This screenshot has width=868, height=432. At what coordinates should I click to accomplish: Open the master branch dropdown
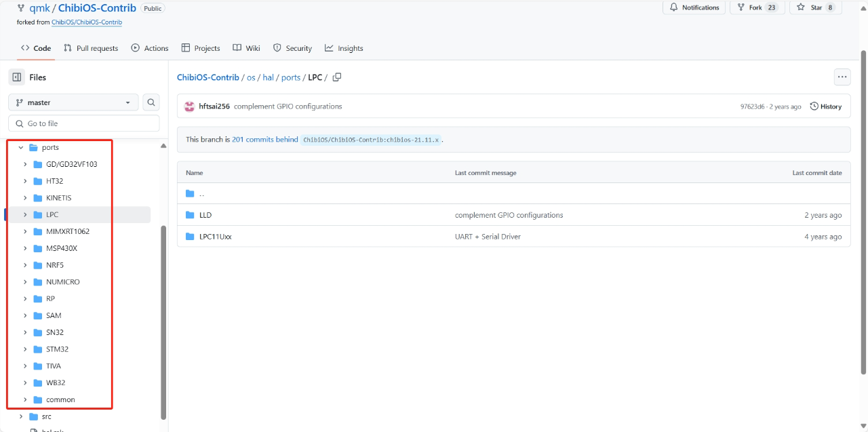pyautogui.click(x=73, y=102)
